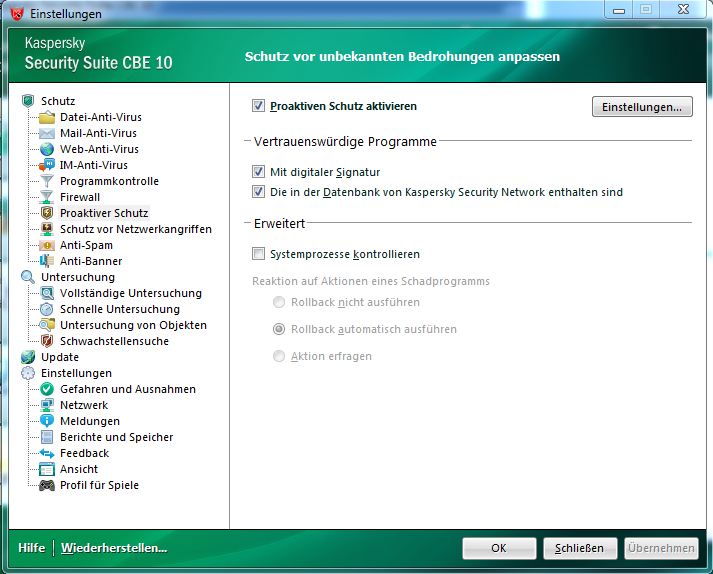Open Web-Anti-Virus settings entry
Viewport: 713px width, 574px height.
click(x=99, y=149)
